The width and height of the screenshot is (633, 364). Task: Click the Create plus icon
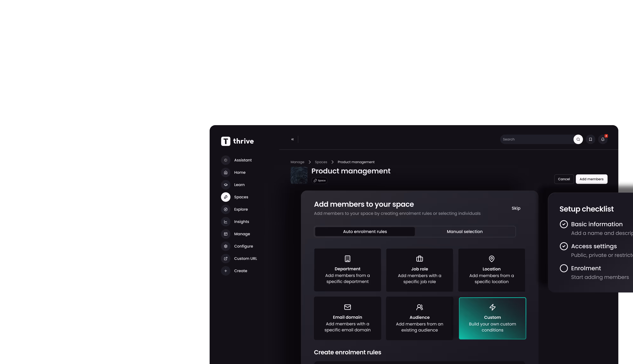226,271
